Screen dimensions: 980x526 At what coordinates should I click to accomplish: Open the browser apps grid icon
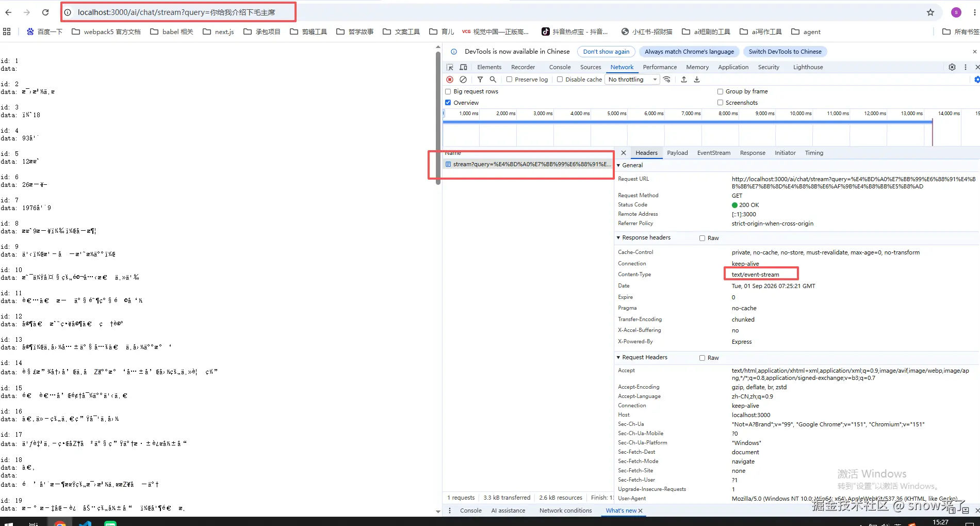pos(7,31)
